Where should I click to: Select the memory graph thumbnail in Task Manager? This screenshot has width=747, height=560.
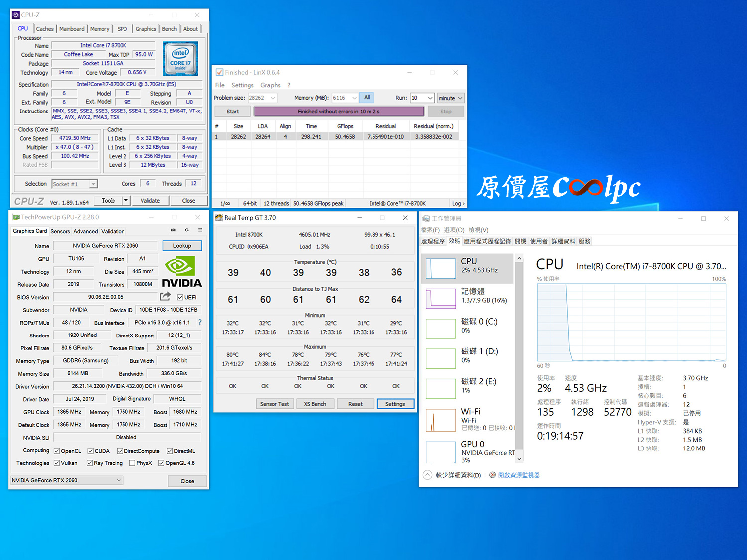(x=441, y=298)
